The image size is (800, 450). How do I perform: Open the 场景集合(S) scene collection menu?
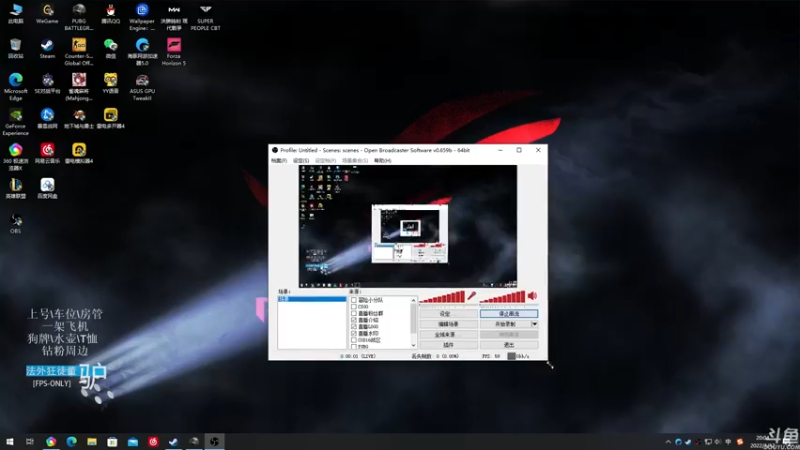tap(355, 161)
